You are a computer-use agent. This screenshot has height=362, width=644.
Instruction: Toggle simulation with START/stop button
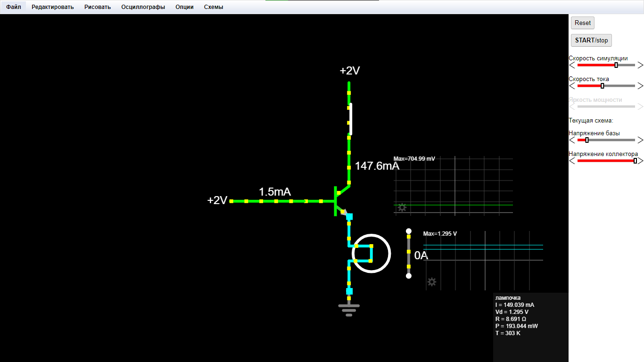pos(591,40)
